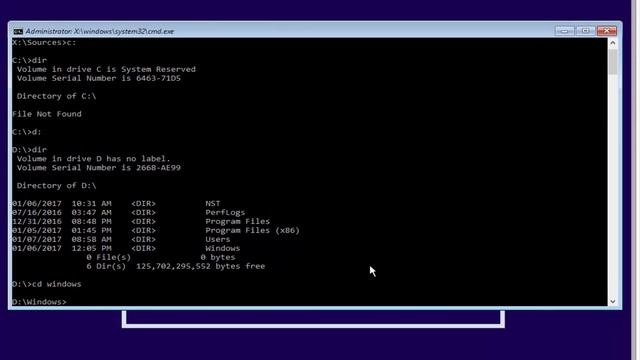The width and height of the screenshot is (640, 360).
Task: Click the scrollbar down arrow
Action: (x=613, y=301)
